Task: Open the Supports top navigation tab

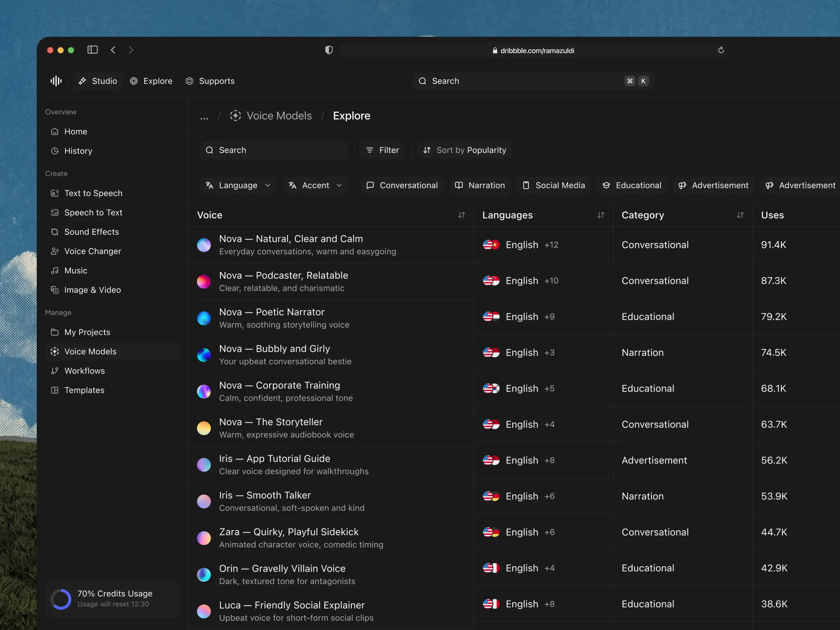Action: coord(210,81)
